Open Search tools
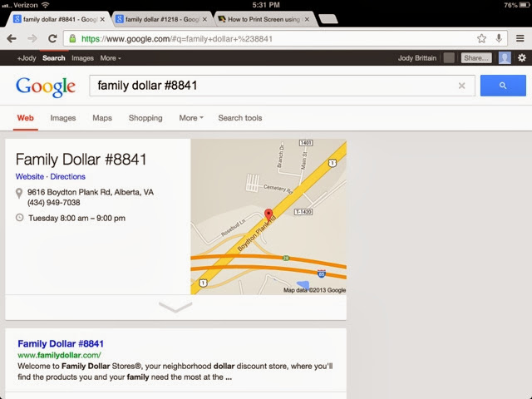 coord(240,118)
